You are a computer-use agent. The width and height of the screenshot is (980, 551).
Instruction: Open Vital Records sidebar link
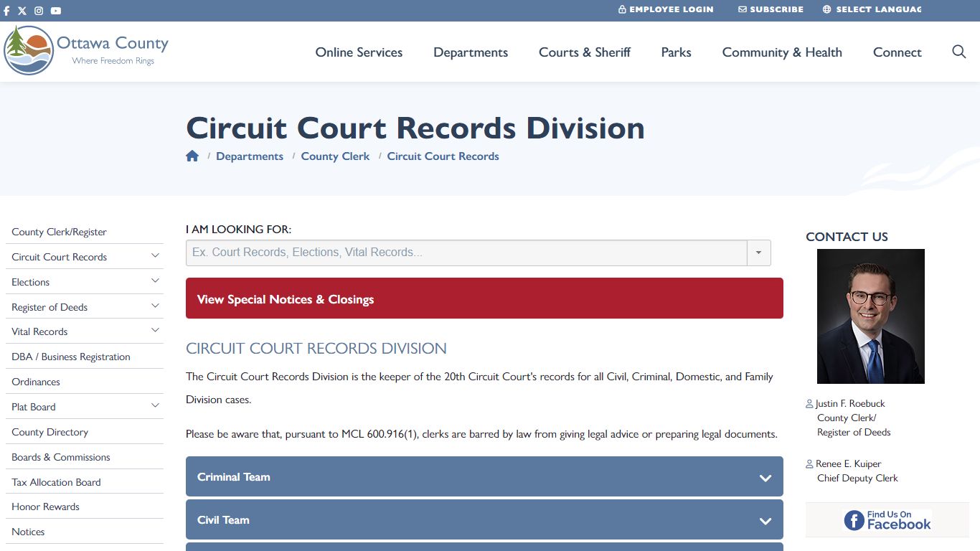click(x=39, y=331)
